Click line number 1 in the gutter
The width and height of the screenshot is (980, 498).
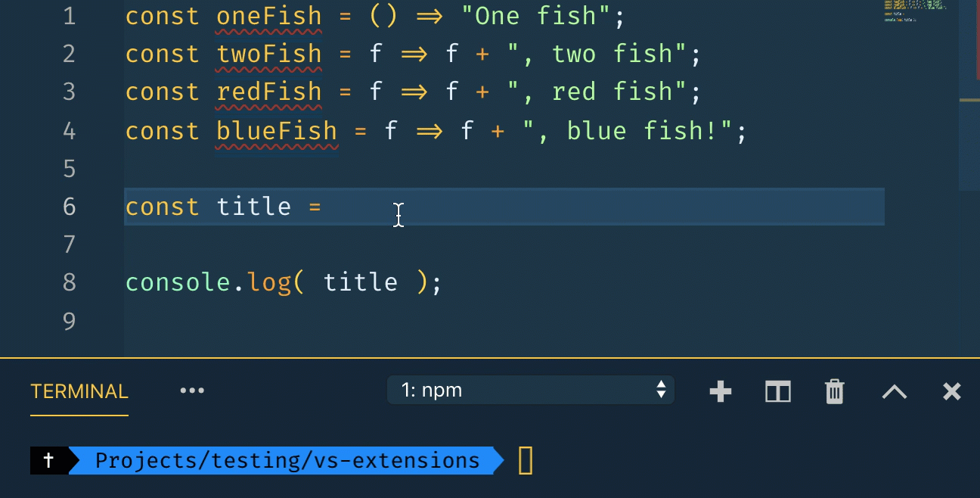click(70, 17)
